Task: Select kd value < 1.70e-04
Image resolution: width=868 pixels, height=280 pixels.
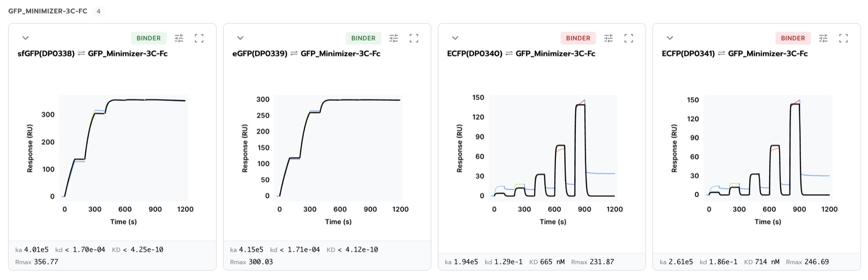Action: pyautogui.click(x=85, y=250)
